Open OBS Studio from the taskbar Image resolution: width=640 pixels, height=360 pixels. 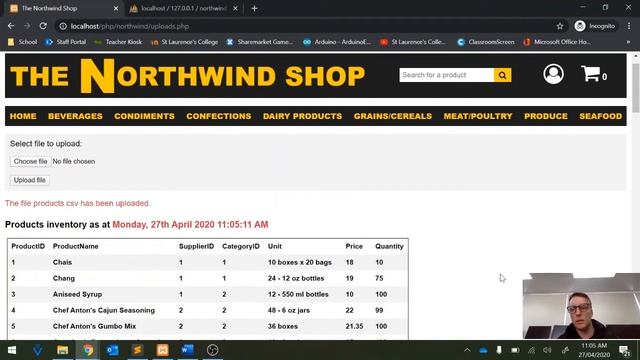click(212, 350)
